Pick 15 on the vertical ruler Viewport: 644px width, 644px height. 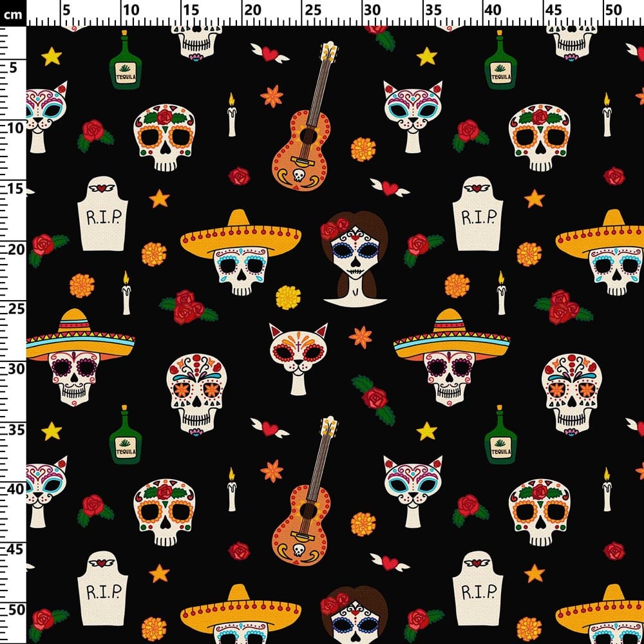point(16,189)
